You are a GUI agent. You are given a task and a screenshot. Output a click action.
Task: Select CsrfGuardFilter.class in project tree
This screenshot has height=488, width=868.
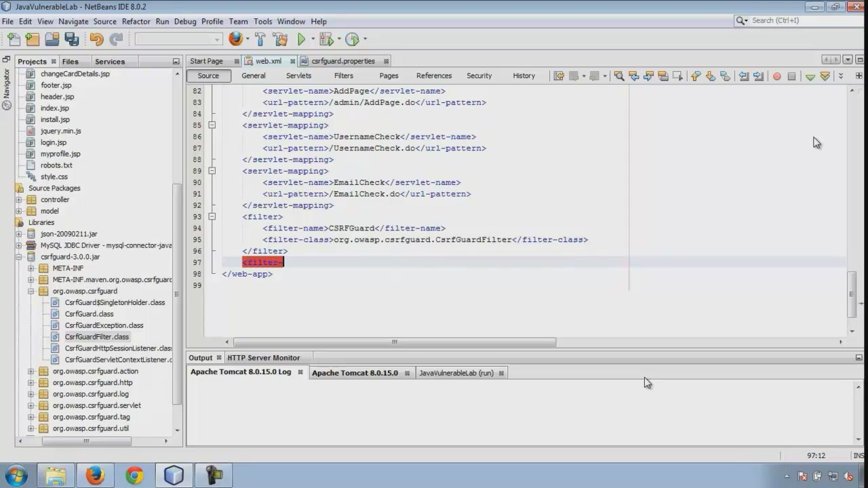(x=97, y=337)
